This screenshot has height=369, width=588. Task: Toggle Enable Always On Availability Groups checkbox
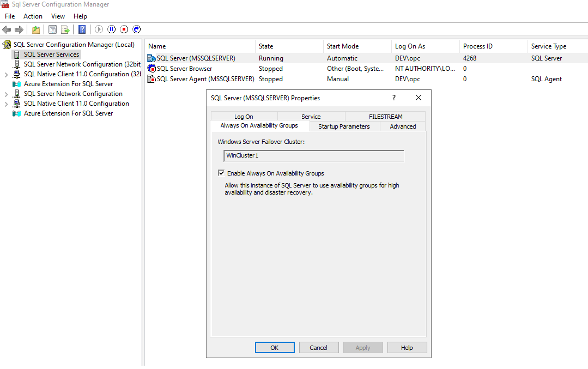pyautogui.click(x=221, y=173)
